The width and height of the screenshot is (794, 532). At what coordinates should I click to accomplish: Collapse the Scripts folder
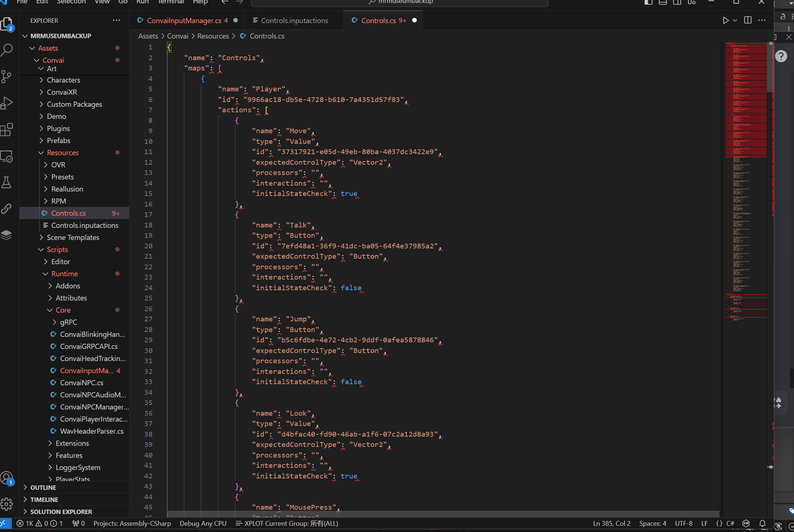[57, 249]
